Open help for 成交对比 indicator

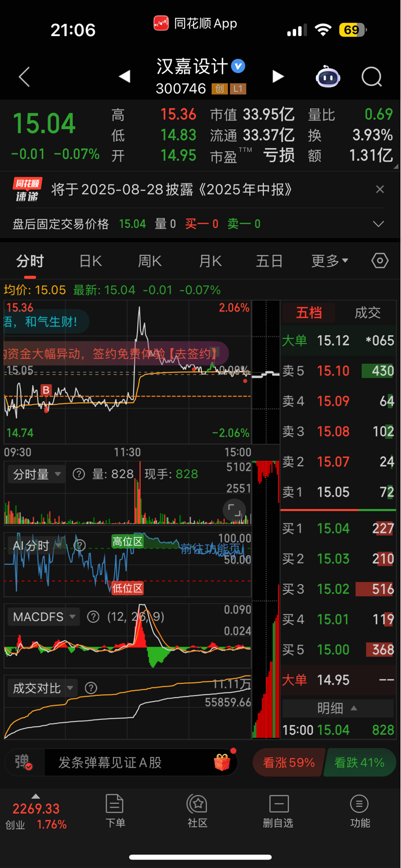(91, 688)
